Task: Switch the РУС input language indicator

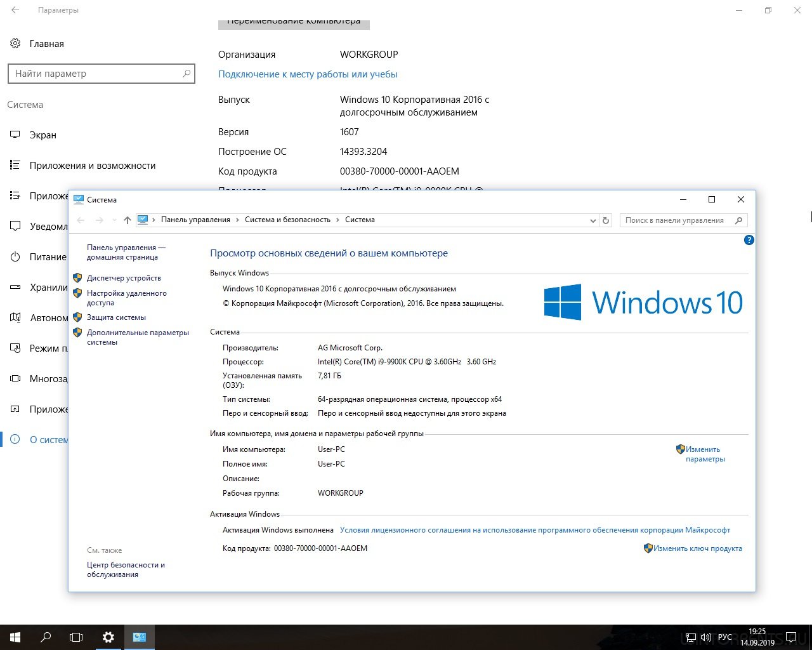Action: [x=725, y=637]
